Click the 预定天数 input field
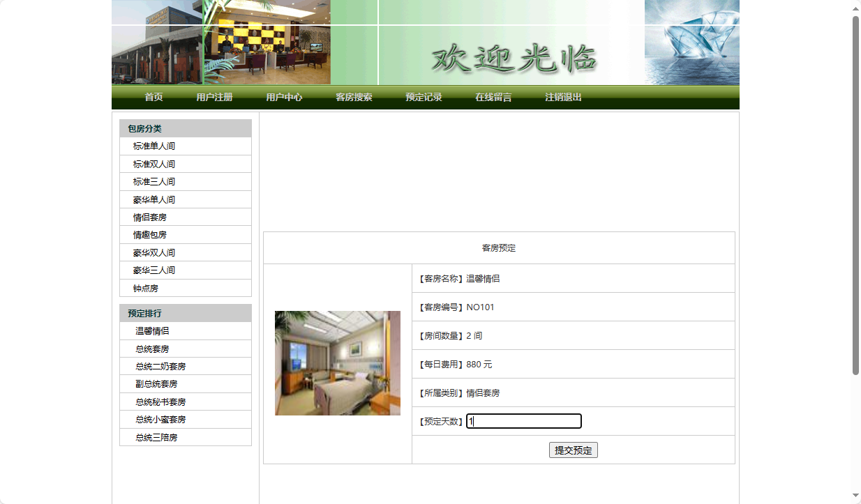This screenshot has width=861, height=504. pyautogui.click(x=523, y=421)
